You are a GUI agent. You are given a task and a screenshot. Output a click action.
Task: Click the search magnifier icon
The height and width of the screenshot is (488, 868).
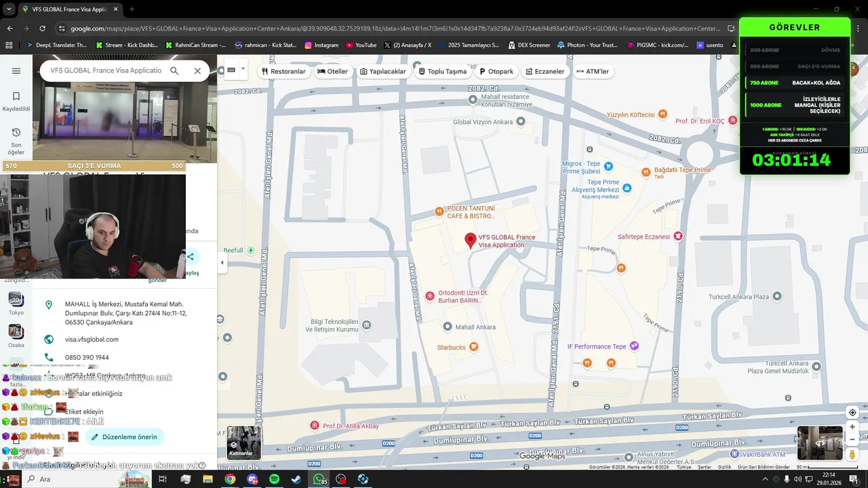pyautogui.click(x=174, y=70)
